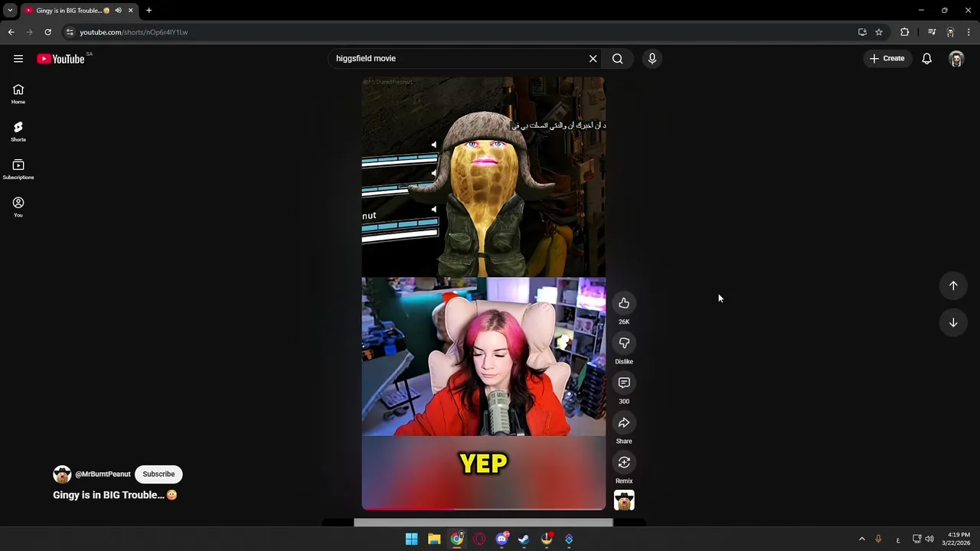
Task: Share this Short
Action: tap(624, 422)
